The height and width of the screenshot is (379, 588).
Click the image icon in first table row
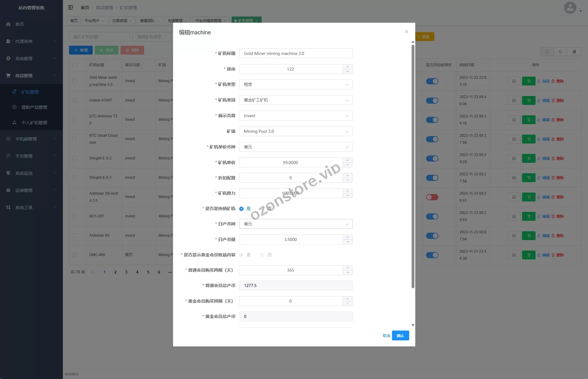pos(514,81)
